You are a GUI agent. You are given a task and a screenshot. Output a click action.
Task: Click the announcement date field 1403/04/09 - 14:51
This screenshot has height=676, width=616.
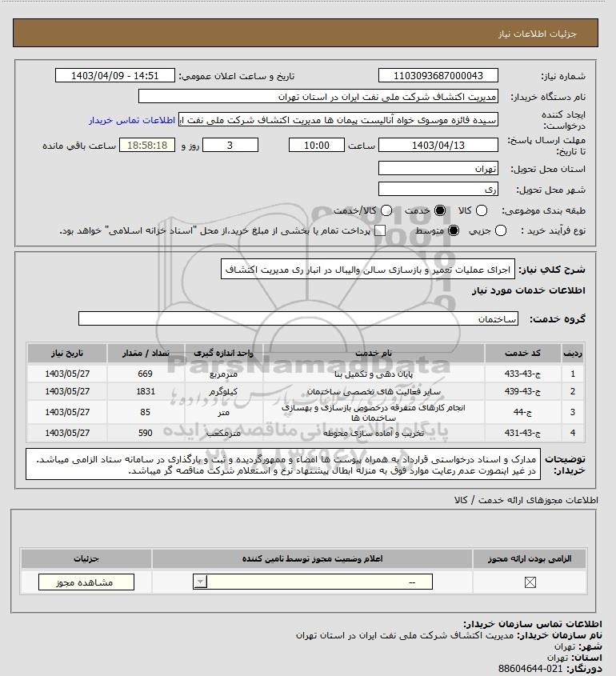(115, 75)
